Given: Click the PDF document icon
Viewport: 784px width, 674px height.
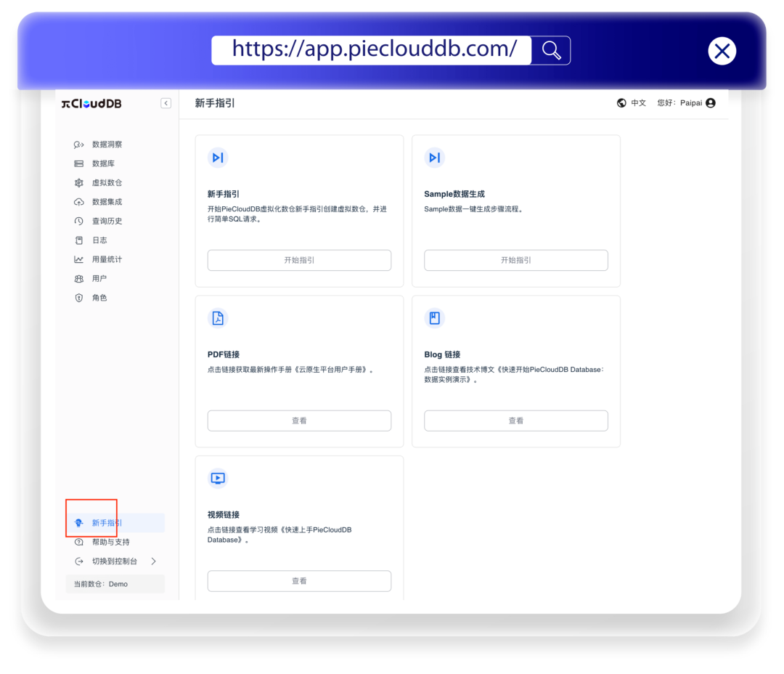Looking at the screenshot, I should click(218, 318).
